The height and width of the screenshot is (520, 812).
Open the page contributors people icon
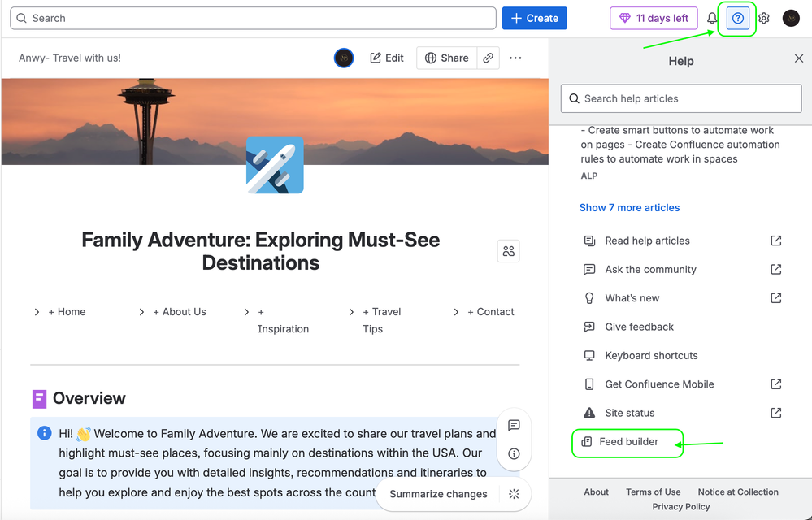click(x=508, y=251)
